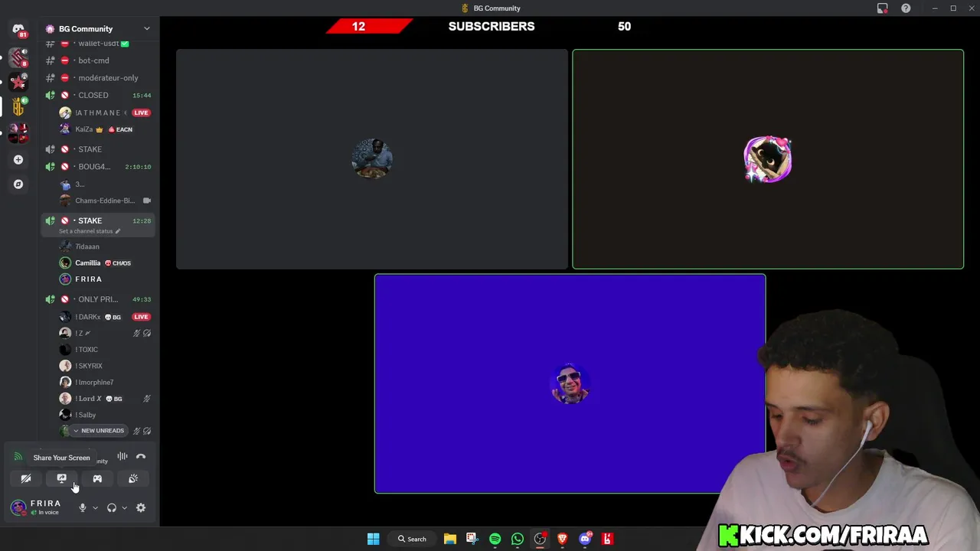Screen dimensions: 980x551
Task: Open the BG gold logo server
Action: click(18, 107)
